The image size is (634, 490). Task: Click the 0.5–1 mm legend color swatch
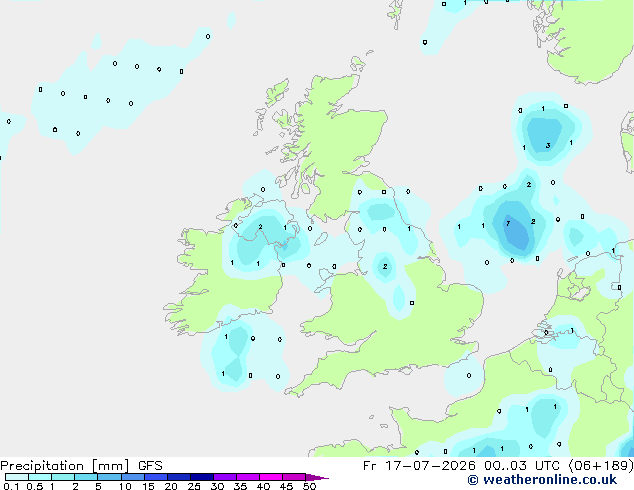click(40, 477)
